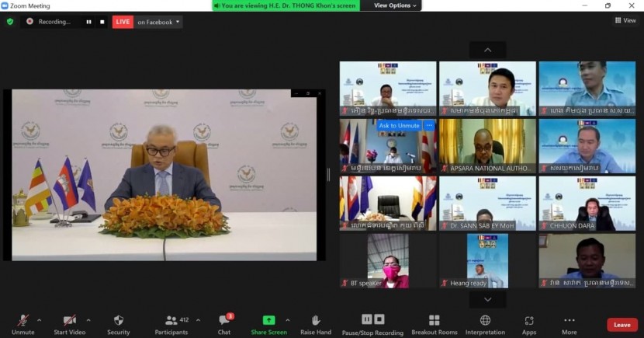Click the Ask to Unmute button

(x=399, y=125)
